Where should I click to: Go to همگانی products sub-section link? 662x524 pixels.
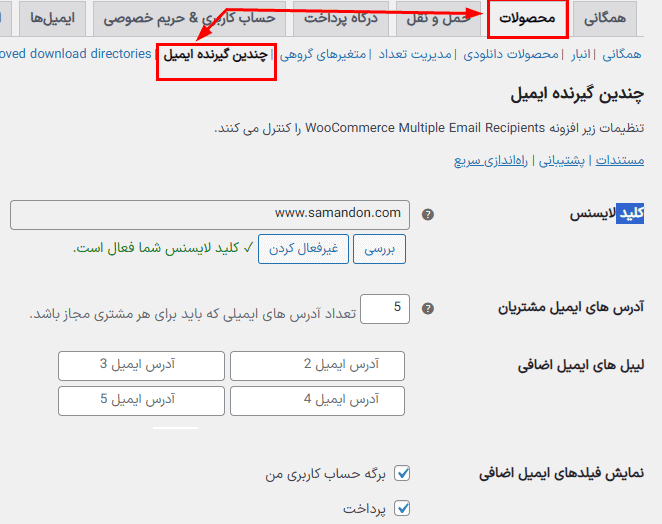pos(621,54)
